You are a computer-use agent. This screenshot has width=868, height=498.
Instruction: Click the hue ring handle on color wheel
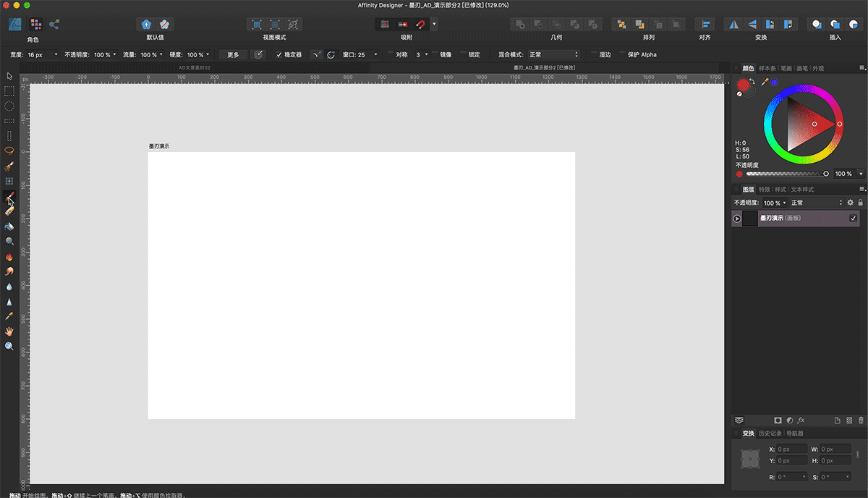[839, 124]
